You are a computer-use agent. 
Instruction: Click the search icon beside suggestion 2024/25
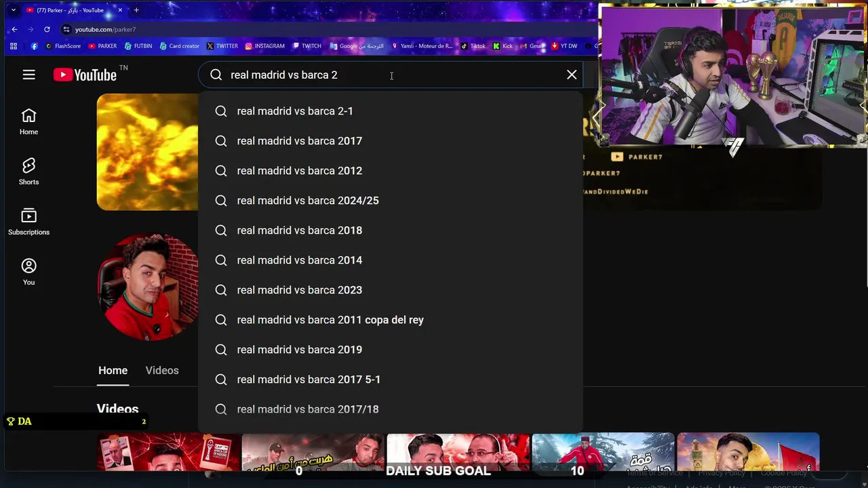[x=221, y=201]
